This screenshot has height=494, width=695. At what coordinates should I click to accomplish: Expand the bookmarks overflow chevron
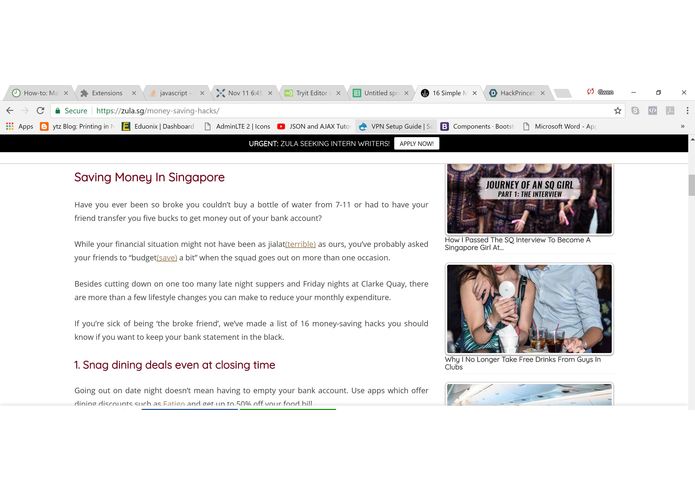[x=683, y=126]
